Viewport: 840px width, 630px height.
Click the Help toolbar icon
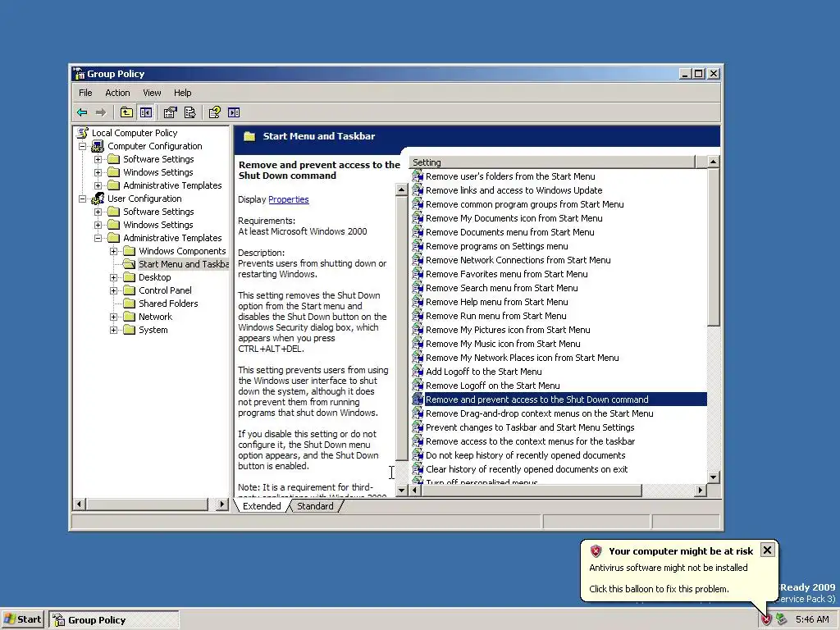coord(215,112)
